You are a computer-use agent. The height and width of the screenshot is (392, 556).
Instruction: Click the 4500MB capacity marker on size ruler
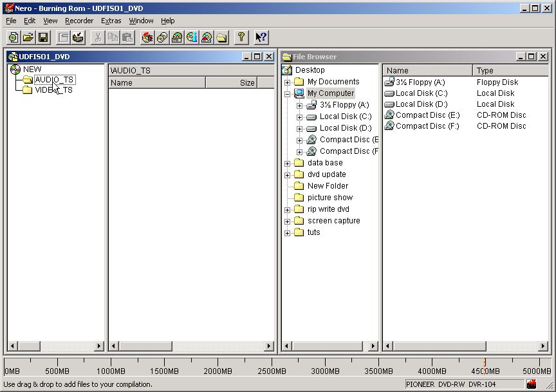coord(485,371)
